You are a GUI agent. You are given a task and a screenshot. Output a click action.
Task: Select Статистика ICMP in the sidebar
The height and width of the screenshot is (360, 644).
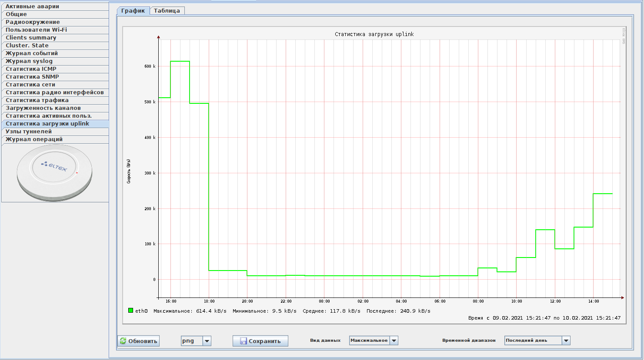(x=55, y=69)
